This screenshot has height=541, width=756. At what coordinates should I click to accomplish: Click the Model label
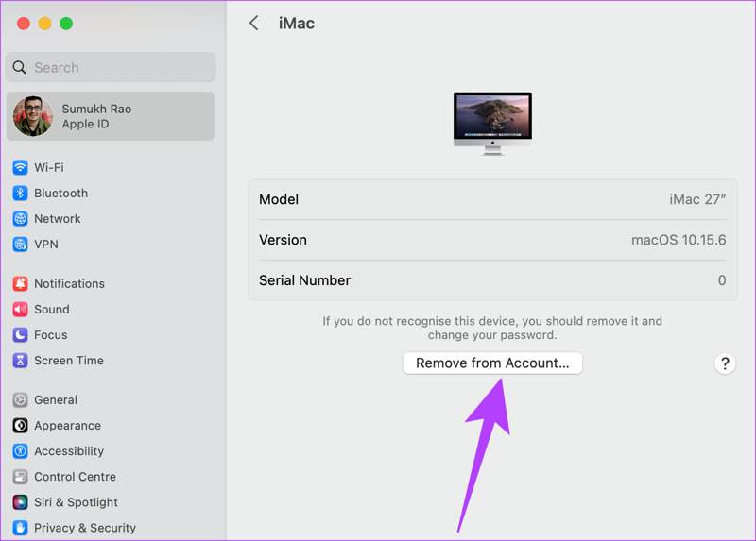pyautogui.click(x=279, y=199)
